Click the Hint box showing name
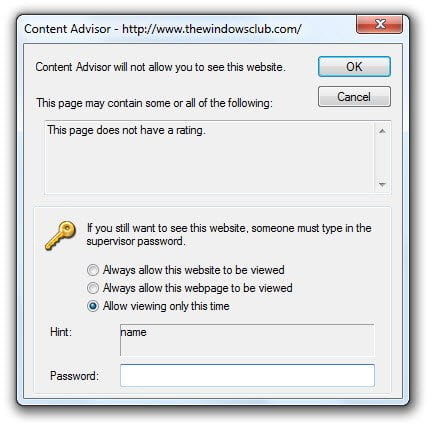The width and height of the screenshot is (434, 427). click(247, 340)
